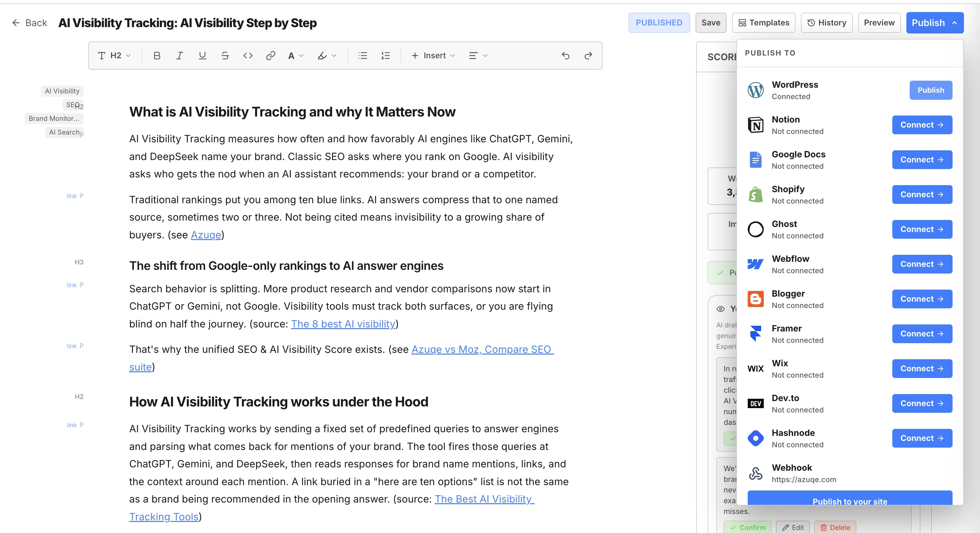Click the Shopify logo icon
Viewport: 980px width, 533px height.
pyautogui.click(x=755, y=195)
